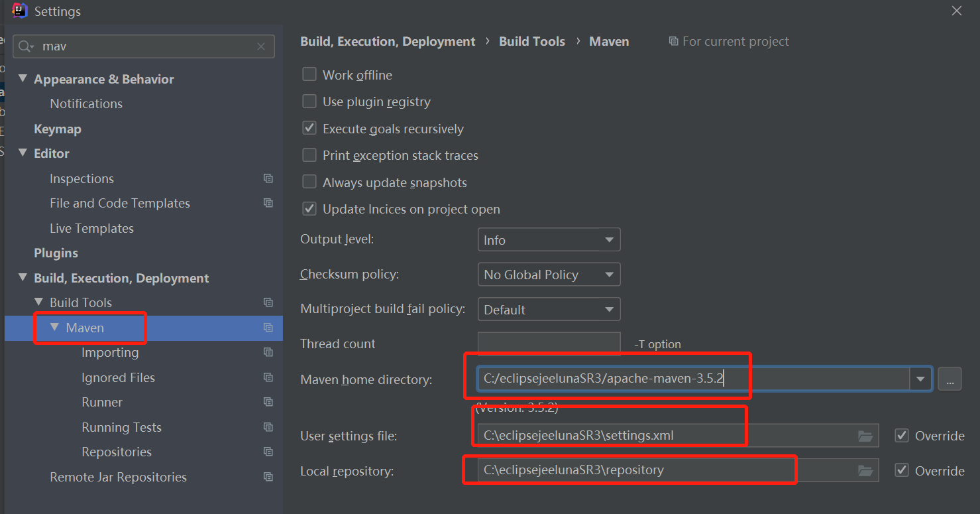Click the project-level icon beside Live Templates
Viewport: 980px width, 514px height.
268,228
